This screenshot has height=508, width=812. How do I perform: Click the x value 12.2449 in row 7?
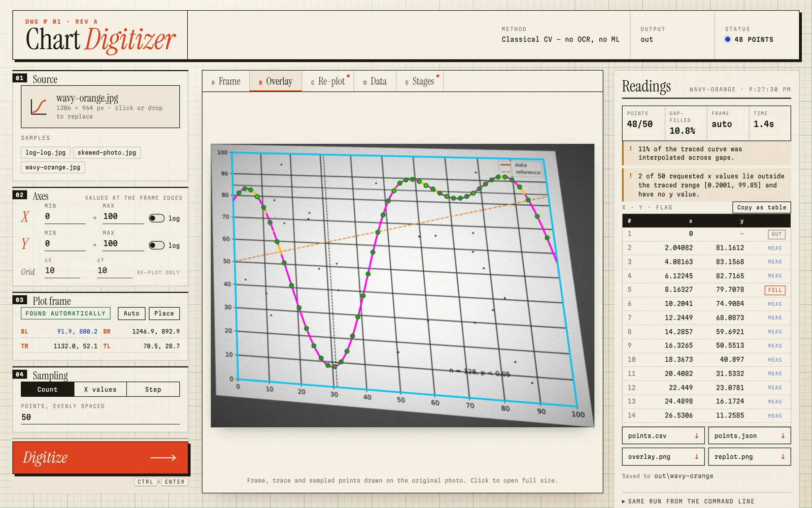[x=679, y=318]
